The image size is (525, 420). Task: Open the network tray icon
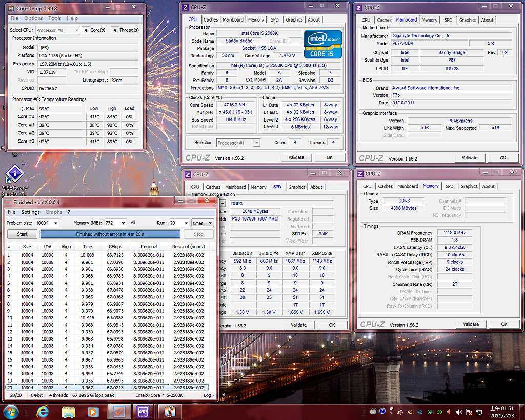(479, 412)
